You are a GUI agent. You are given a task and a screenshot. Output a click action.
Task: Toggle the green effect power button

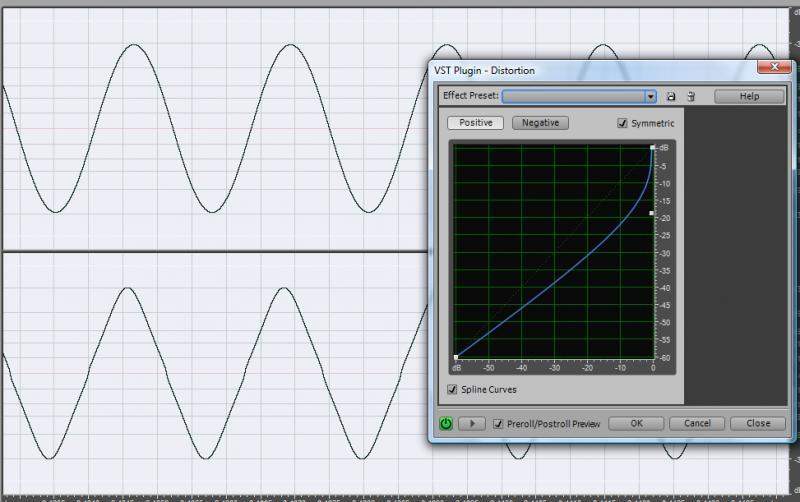(x=446, y=424)
